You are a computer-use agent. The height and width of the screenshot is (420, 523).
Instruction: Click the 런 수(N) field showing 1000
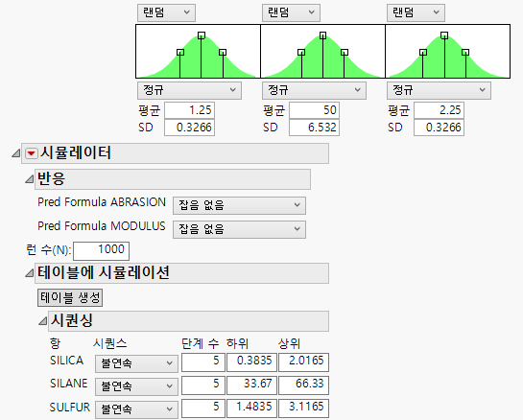click(x=101, y=251)
